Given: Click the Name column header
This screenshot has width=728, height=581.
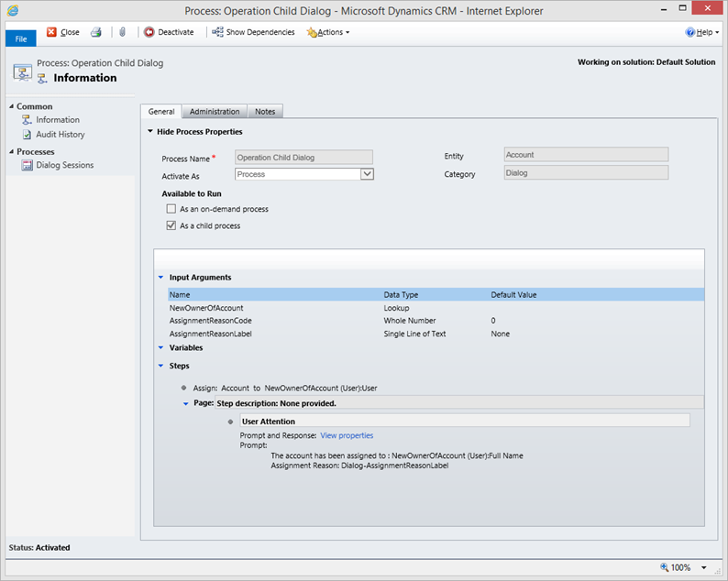Looking at the screenshot, I should pos(180,295).
